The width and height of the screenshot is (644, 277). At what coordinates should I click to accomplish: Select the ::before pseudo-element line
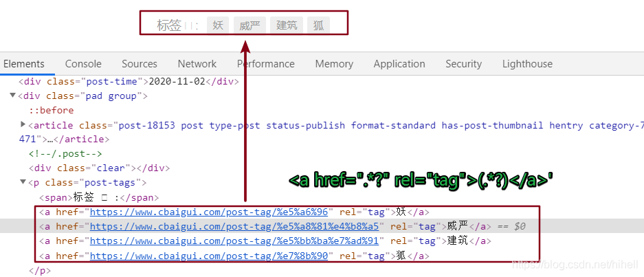click(52, 111)
